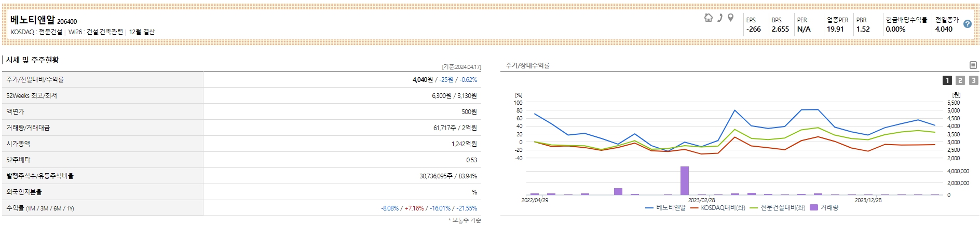Click the x-axis date 2022/04/29
Image resolution: width=980 pixels, height=225 pixels.
(535, 200)
